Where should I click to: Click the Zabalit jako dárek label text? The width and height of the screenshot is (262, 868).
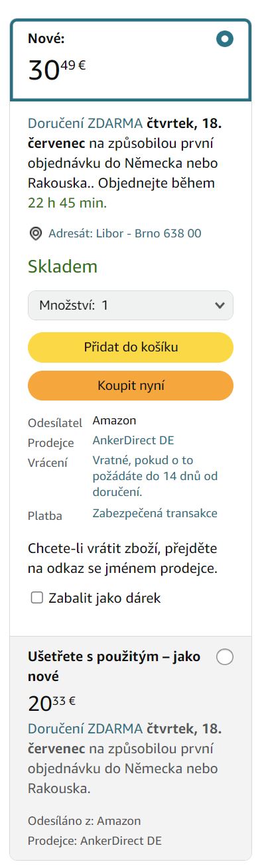pyautogui.click(x=105, y=598)
